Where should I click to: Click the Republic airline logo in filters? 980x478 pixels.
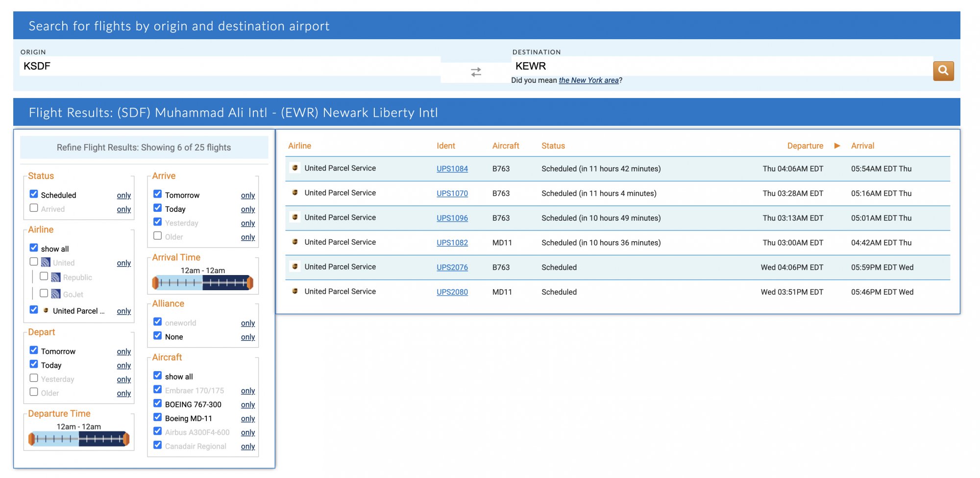pyautogui.click(x=56, y=277)
